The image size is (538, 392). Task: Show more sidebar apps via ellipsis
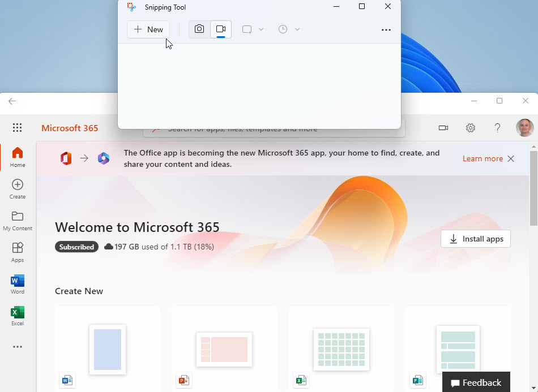pos(18,347)
